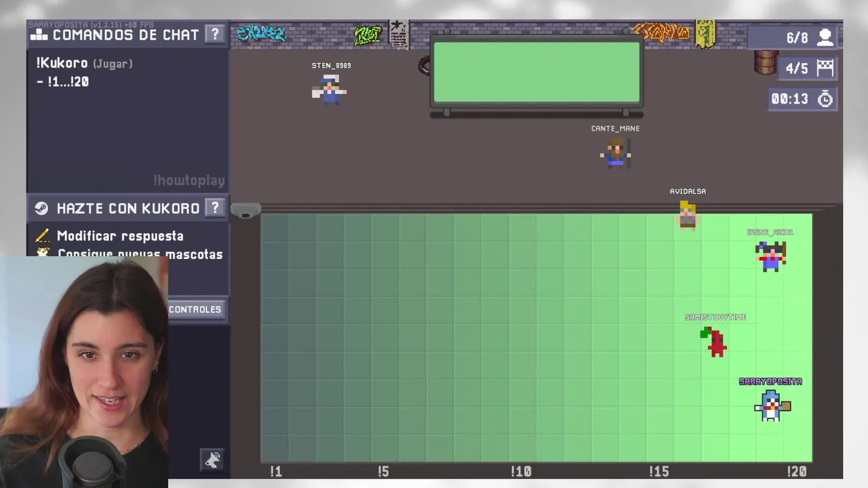This screenshot has width=868, height=488.
Task: Click the orange graffiti tag
Action: coord(661,32)
